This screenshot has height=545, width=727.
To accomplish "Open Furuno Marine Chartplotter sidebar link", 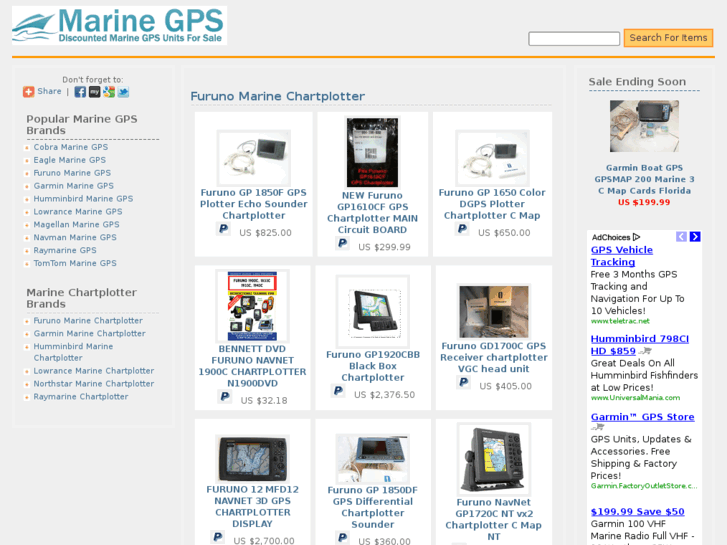I will point(88,321).
